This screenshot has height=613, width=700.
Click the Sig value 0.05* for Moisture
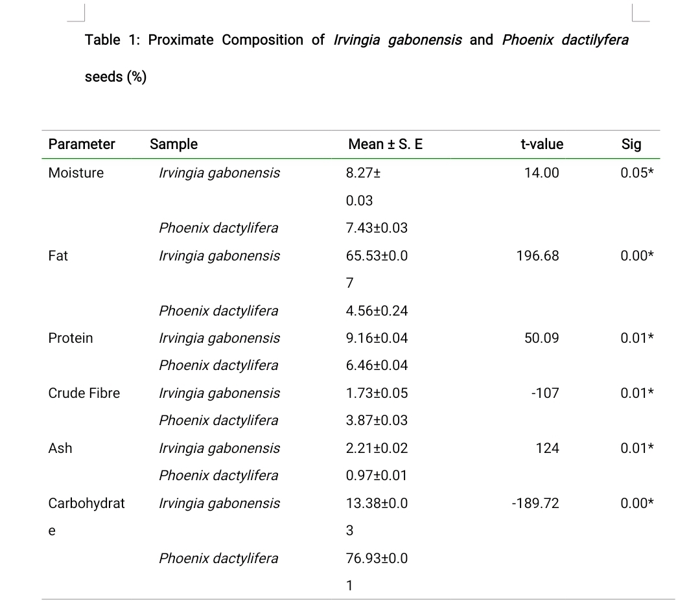(x=636, y=173)
